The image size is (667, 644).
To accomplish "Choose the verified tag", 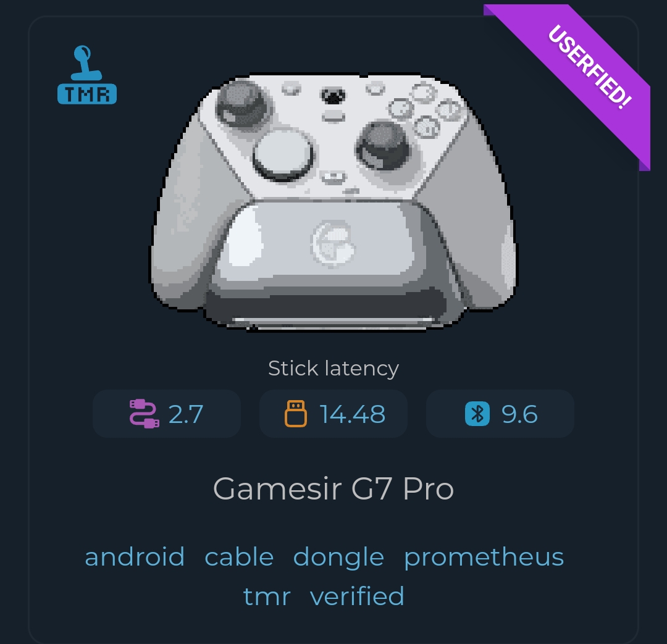I will (357, 595).
